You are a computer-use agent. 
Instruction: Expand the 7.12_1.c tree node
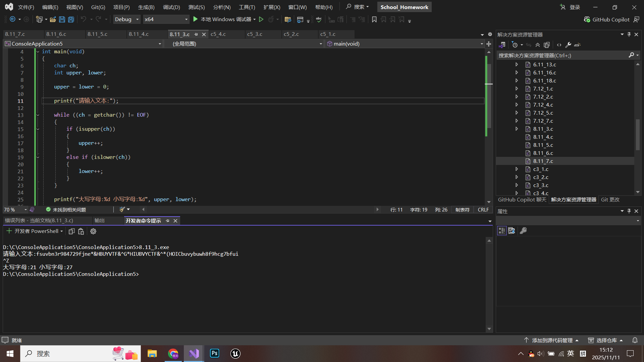(x=517, y=89)
